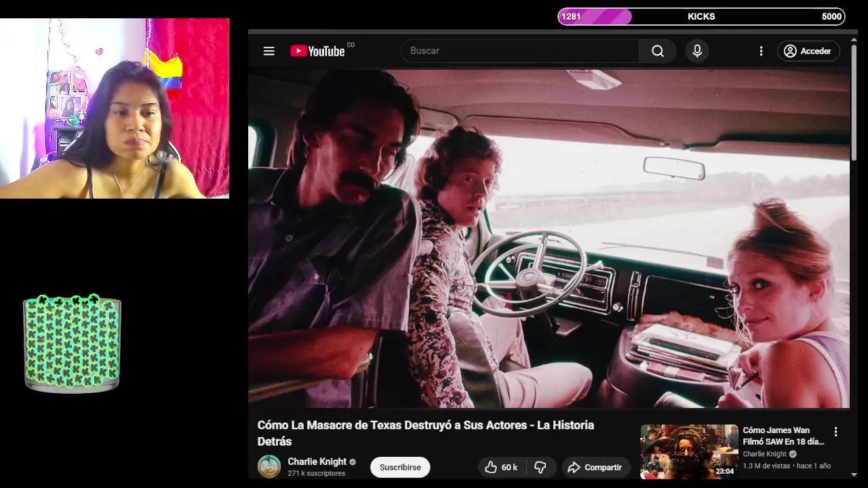Dislike the video with thumbs-down icon

[540, 467]
